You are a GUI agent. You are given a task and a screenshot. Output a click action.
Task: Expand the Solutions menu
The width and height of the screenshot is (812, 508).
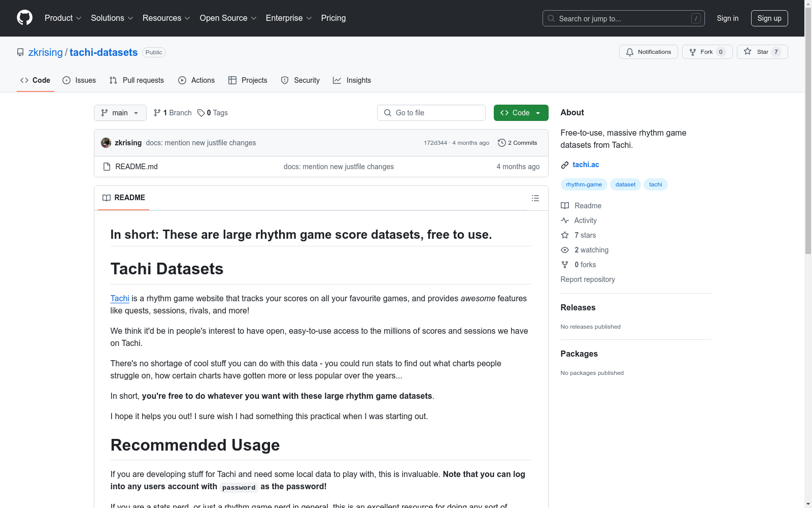(112, 18)
